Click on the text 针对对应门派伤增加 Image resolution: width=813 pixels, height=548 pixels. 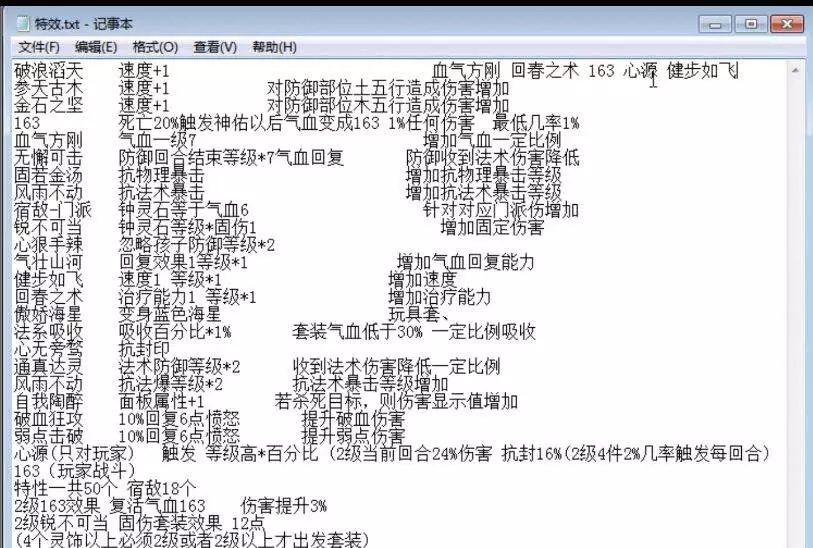coord(501,210)
